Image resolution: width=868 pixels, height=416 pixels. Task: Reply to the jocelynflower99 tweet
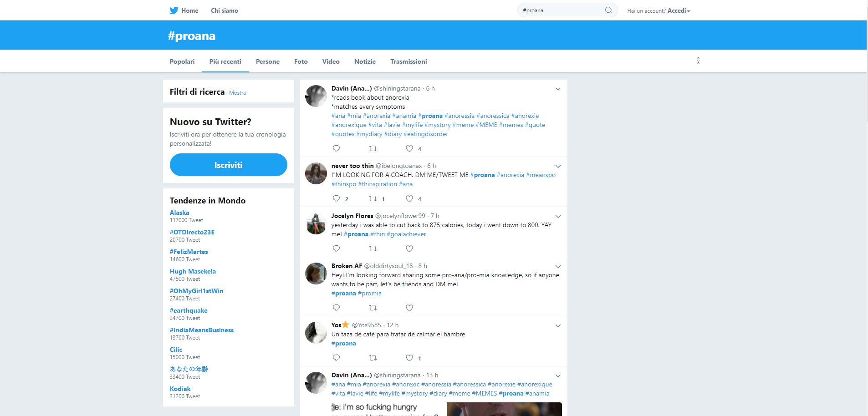click(x=337, y=249)
